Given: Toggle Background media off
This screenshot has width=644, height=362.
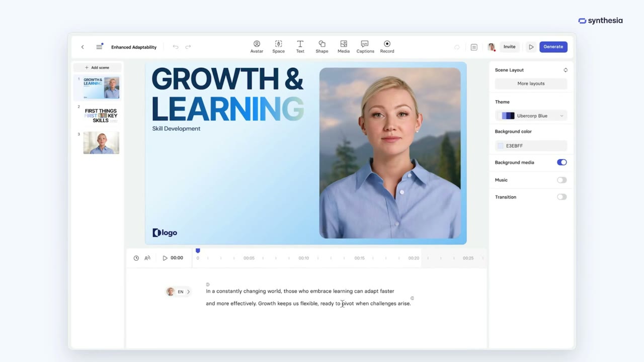Looking at the screenshot, I should 561,162.
